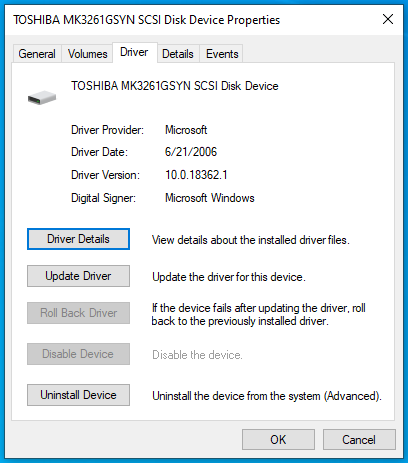Open the Volumes tab
Screen dimensions: 408x463
pos(87,54)
